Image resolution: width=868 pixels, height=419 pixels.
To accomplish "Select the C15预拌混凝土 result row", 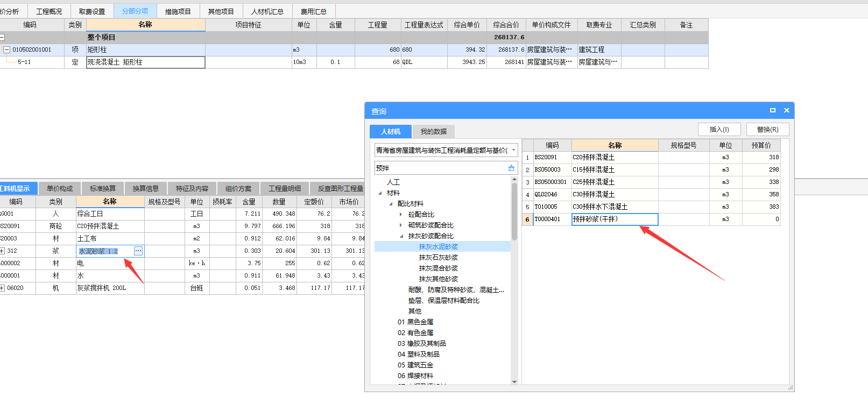I will pyautogui.click(x=651, y=170).
